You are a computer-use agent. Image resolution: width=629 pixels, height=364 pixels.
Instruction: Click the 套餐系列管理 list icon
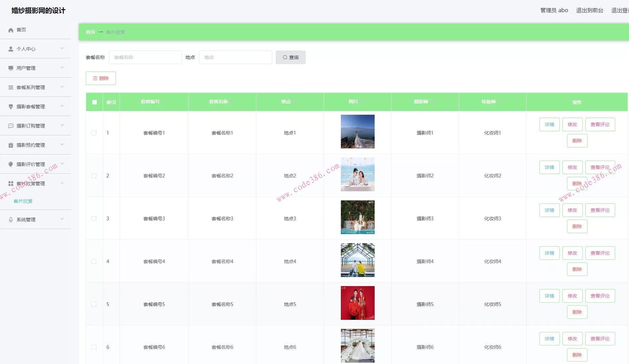(11, 87)
